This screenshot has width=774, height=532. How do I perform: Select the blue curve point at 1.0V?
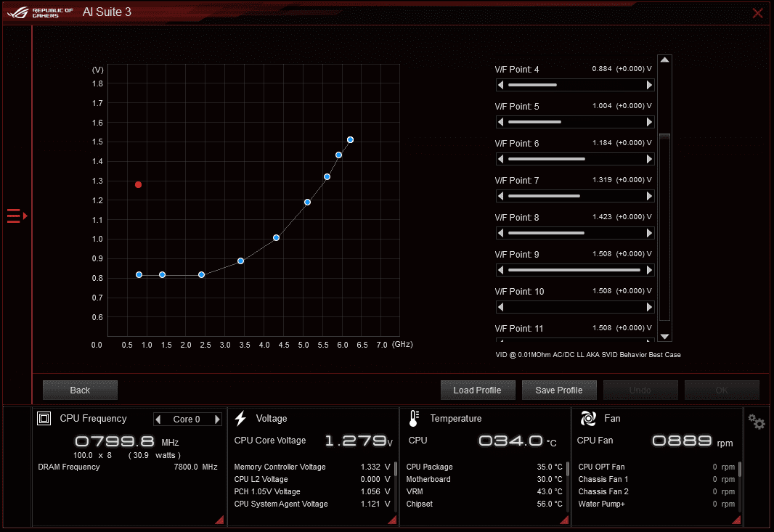tap(276, 238)
